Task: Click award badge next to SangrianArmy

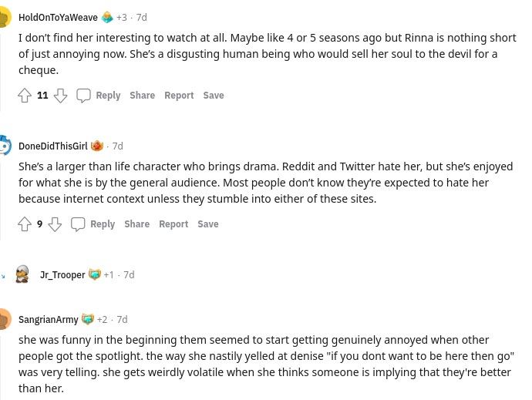Action: pos(88,319)
